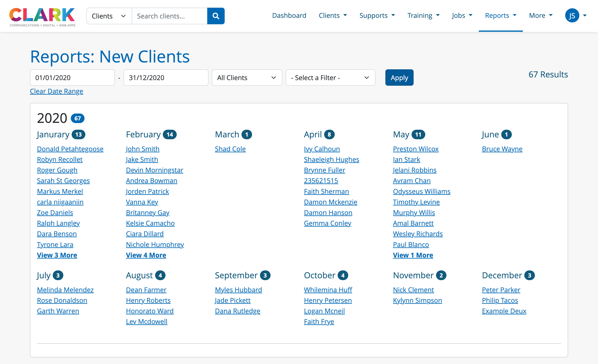
Task: Open the Clients search category dropdown
Action: (x=109, y=16)
